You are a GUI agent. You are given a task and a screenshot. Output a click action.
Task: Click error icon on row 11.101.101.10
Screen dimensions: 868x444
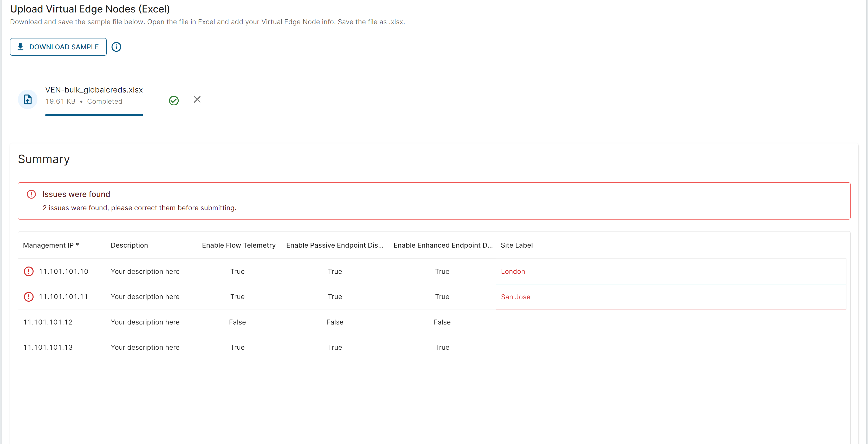click(29, 271)
